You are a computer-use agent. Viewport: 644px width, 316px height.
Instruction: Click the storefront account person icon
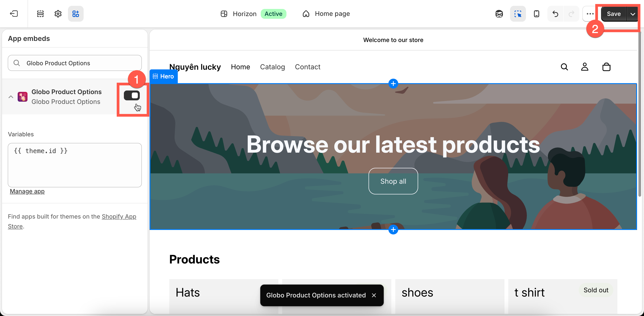pos(585,67)
